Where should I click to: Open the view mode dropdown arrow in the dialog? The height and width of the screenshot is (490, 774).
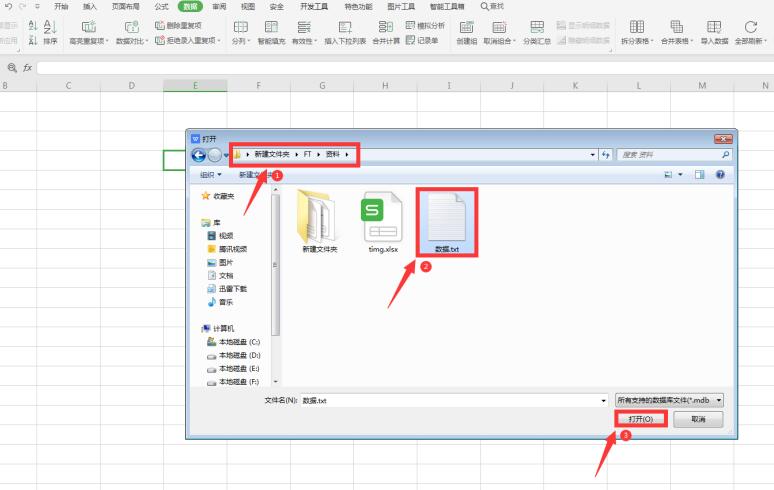680,175
